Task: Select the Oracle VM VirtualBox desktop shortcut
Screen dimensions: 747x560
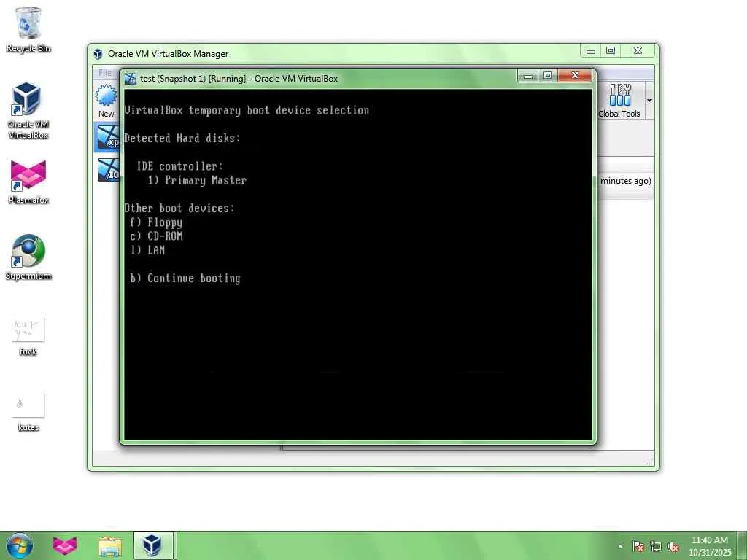Action: (28, 111)
